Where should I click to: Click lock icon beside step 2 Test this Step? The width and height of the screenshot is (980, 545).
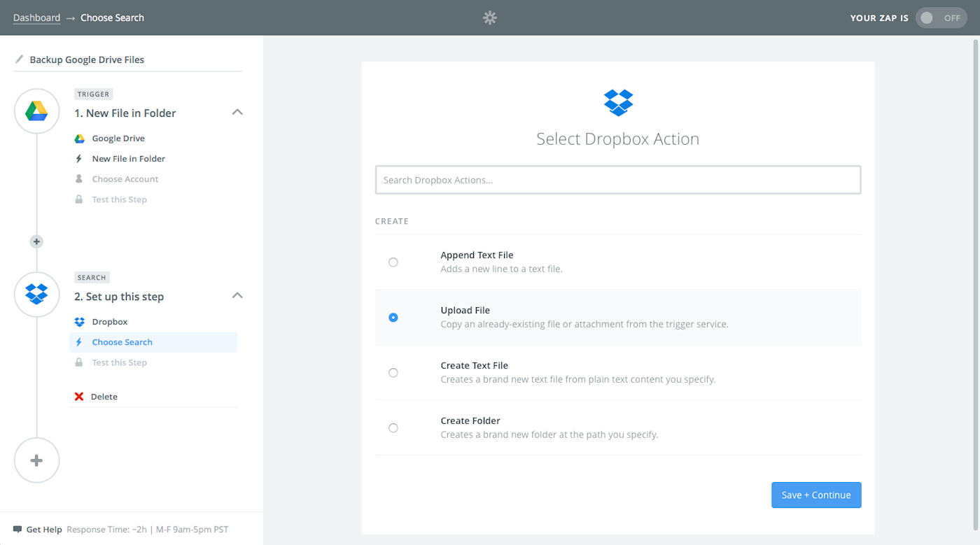79,362
